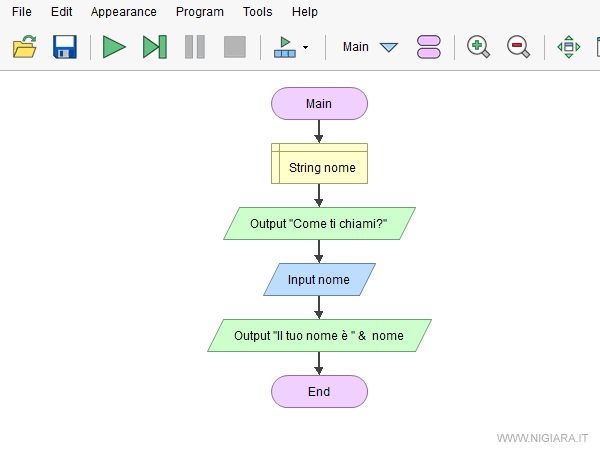Viewport: 600px width, 450px height.
Task: Open the Appearance menu
Action: 123,12
